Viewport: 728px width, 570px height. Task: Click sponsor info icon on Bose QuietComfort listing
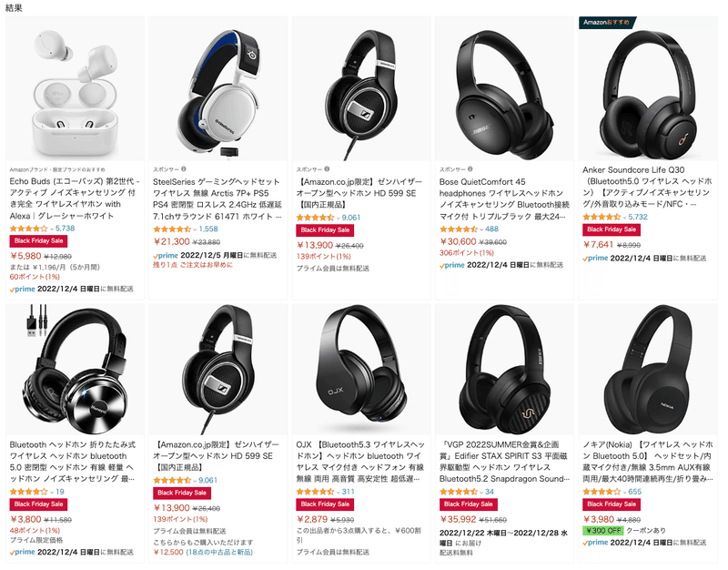coord(470,169)
